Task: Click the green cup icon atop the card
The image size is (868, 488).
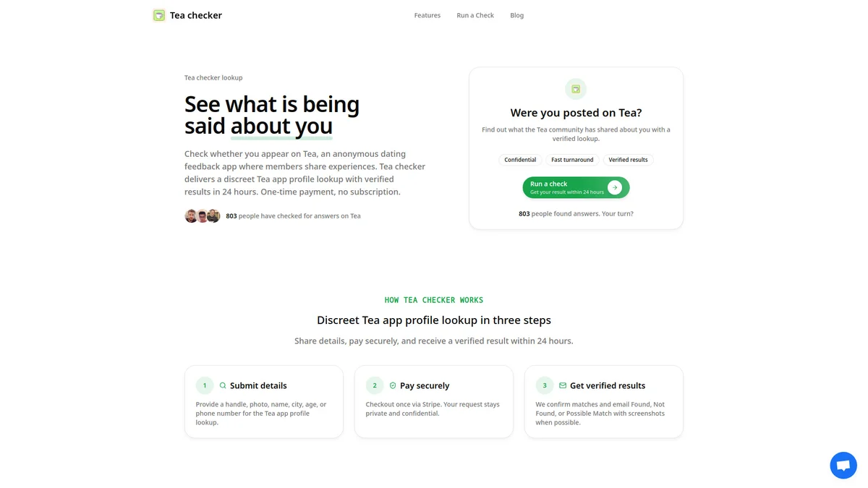Action: point(576,89)
